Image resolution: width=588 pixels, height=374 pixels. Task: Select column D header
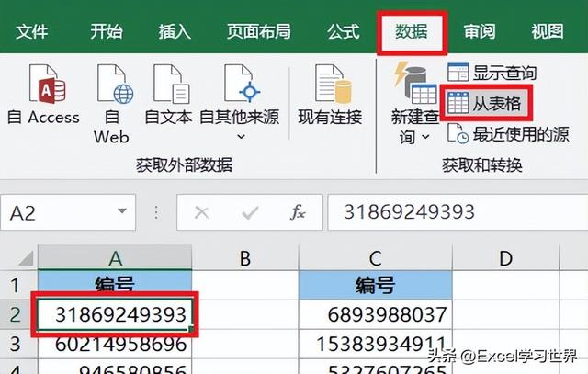coord(505,257)
